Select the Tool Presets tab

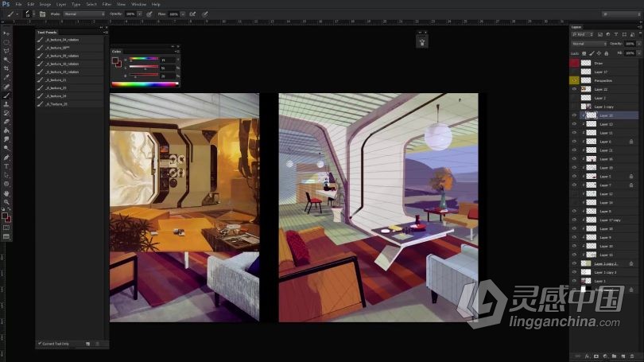pos(47,32)
